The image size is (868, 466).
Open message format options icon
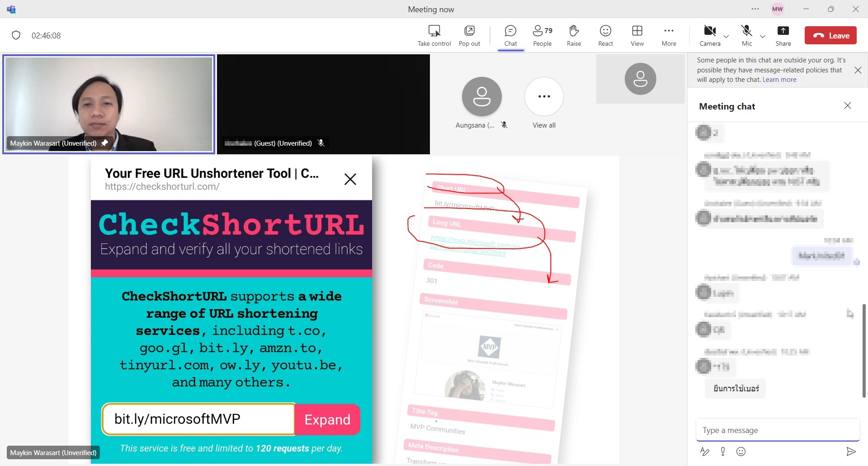click(x=704, y=451)
